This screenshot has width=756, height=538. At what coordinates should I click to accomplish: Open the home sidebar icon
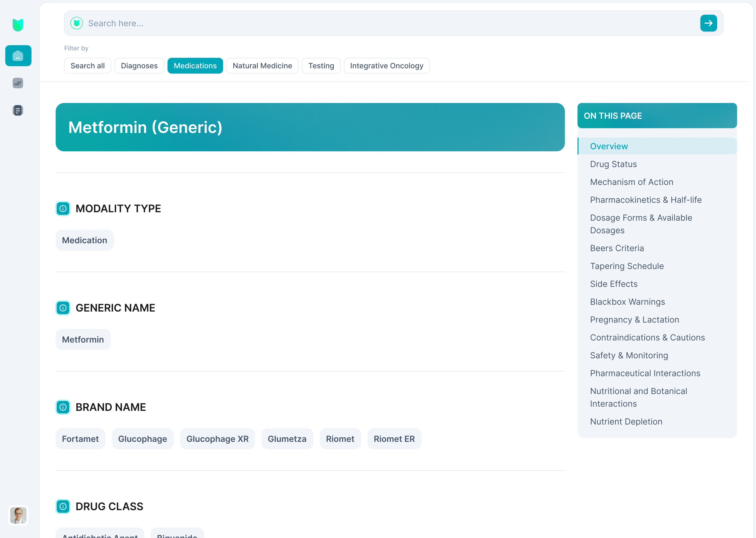coord(18,56)
